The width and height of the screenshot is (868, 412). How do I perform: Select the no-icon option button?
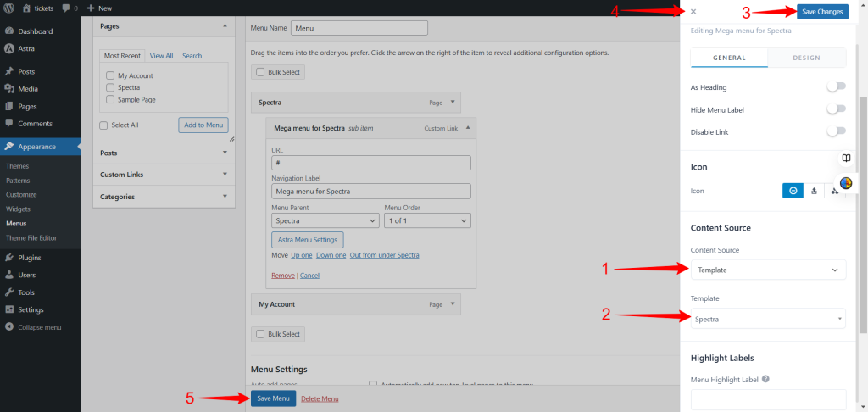[793, 191]
